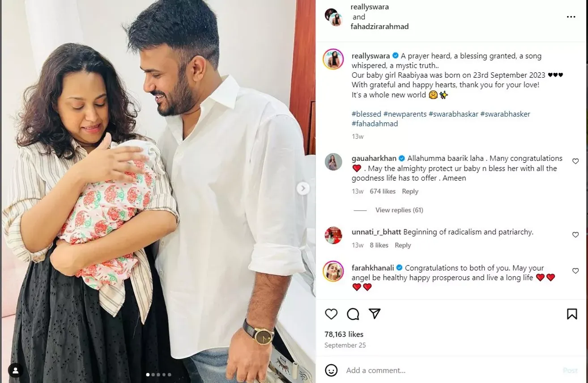Jump to third carousel dot indicator
The height and width of the screenshot is (383, 588).
click(x=159, y=375)
